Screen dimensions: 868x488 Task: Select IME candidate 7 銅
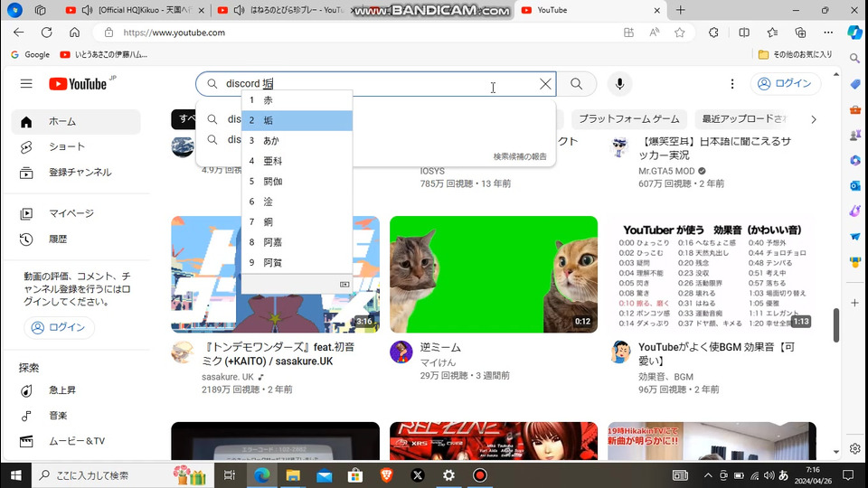[x=297, y=222]
